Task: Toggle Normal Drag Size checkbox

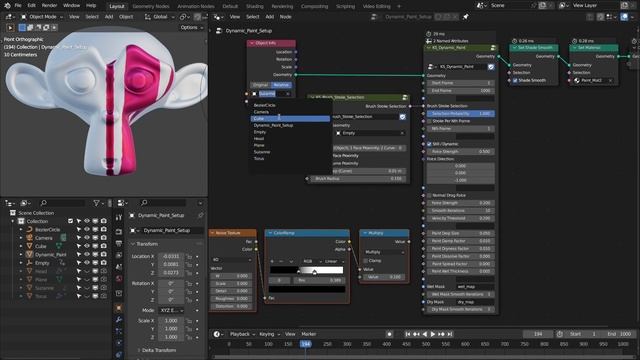Action: 429,196
